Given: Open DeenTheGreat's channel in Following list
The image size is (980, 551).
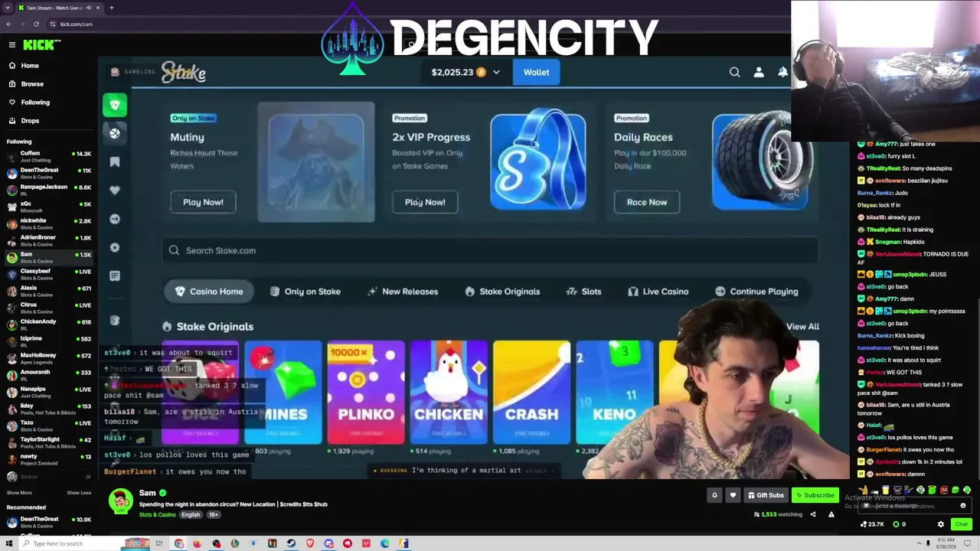Looking at the screenshot, I should (47, 173).
